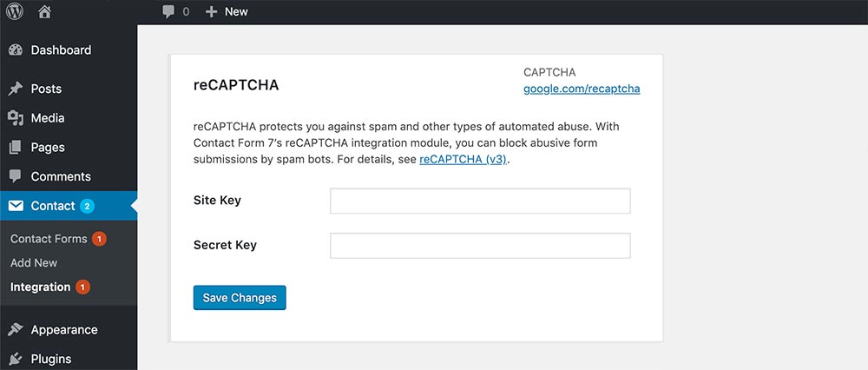Click the Comments speech bubble sidebar icon
Viewport: 868px width, 370px height.
point(16,176)
